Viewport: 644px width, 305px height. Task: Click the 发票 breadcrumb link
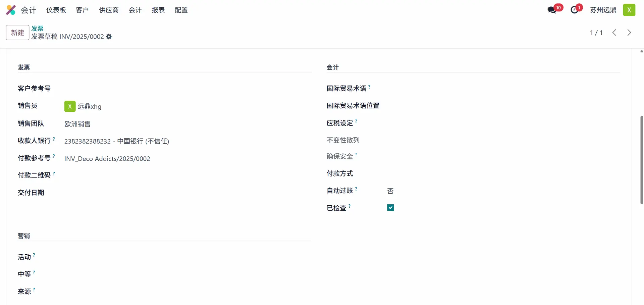pos(37,29)
